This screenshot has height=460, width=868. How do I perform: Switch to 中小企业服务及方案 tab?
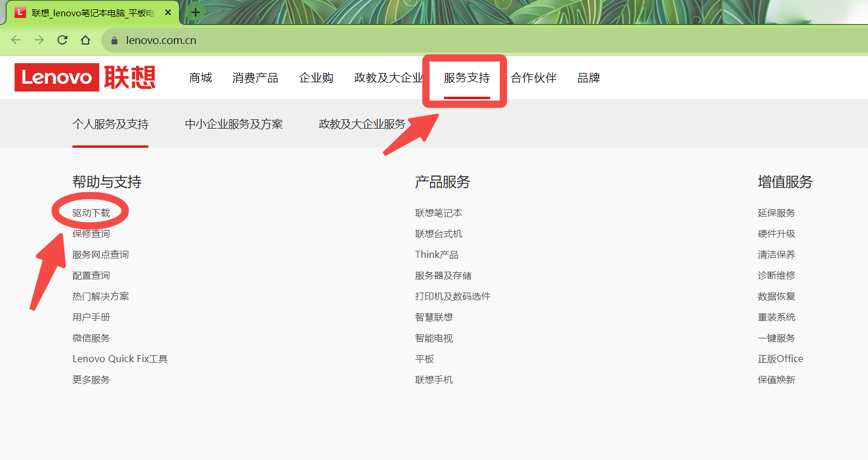click(x=234, y=124)
